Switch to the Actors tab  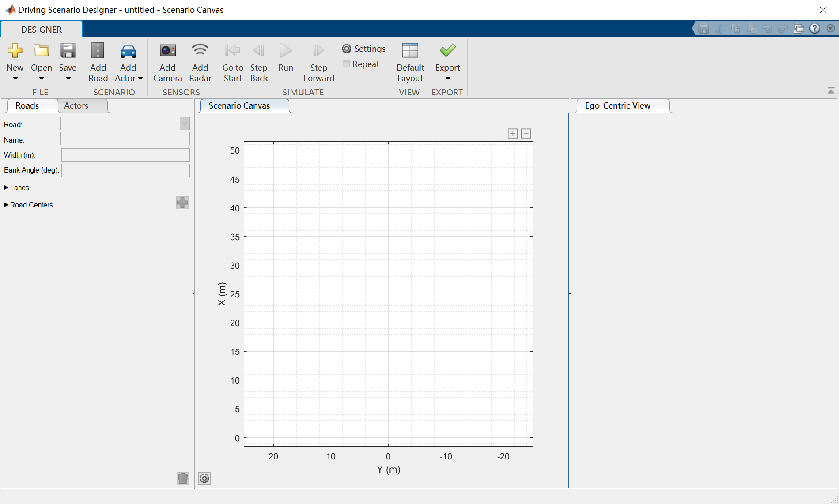(76, 105)
